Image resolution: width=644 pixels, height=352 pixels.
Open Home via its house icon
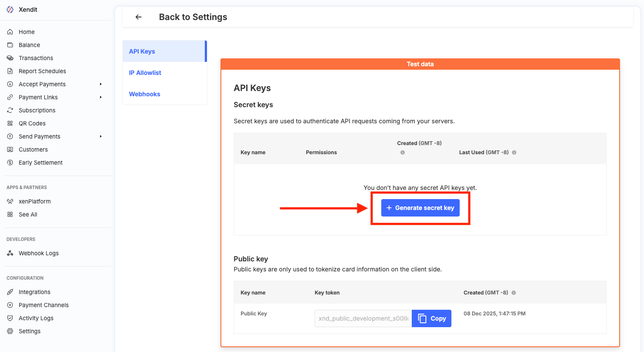coord(10,32)
